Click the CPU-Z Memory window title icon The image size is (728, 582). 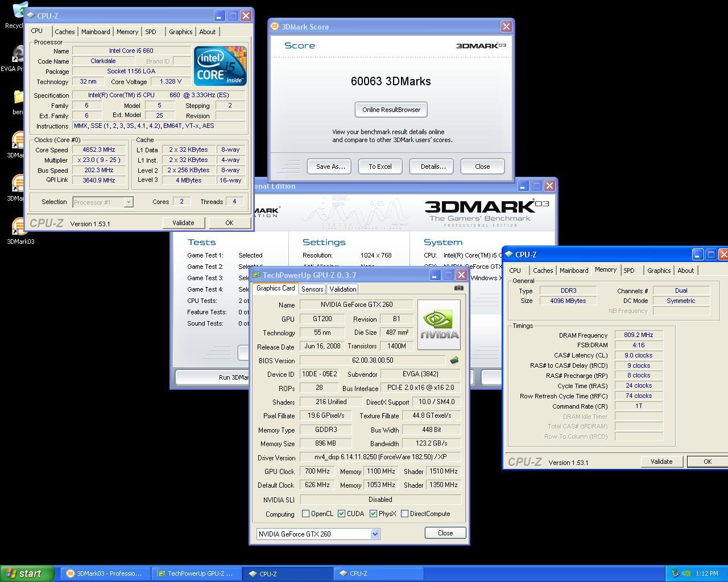(x=509, y=255)
